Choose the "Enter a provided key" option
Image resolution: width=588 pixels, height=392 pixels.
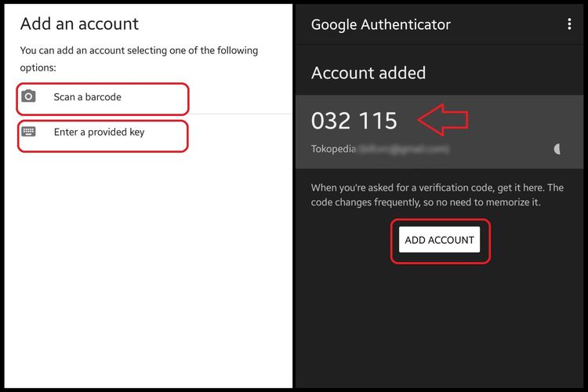click(x=99, y=132)
